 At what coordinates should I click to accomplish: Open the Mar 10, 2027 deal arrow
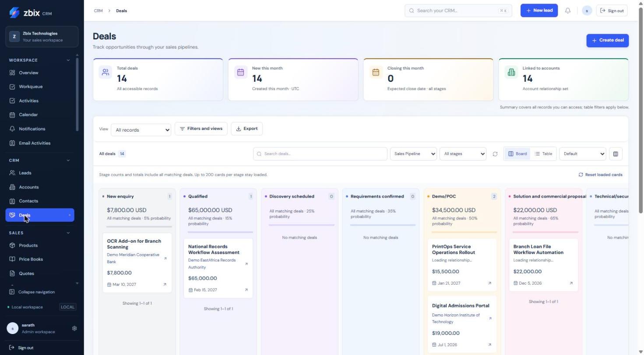pyautogui.click(x=165, y=285)
